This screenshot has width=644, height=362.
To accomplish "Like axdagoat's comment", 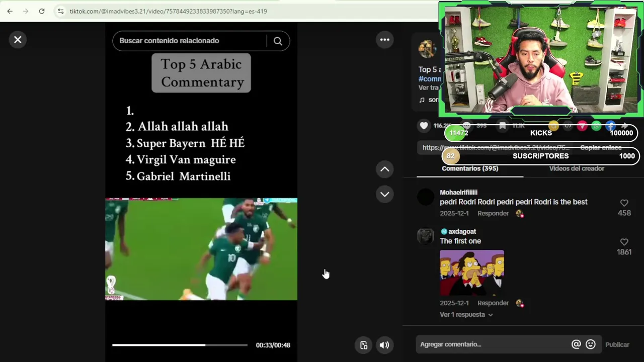I will click(x=624, y=242).
